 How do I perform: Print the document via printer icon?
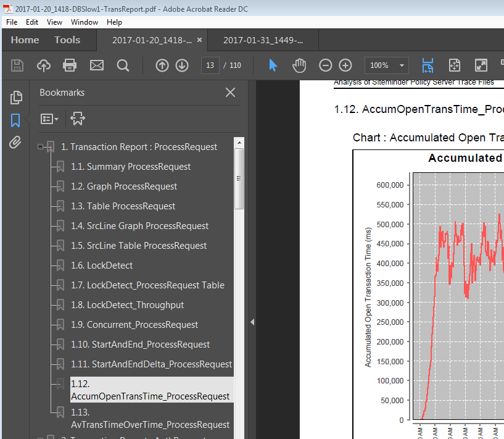pos(70,65)
